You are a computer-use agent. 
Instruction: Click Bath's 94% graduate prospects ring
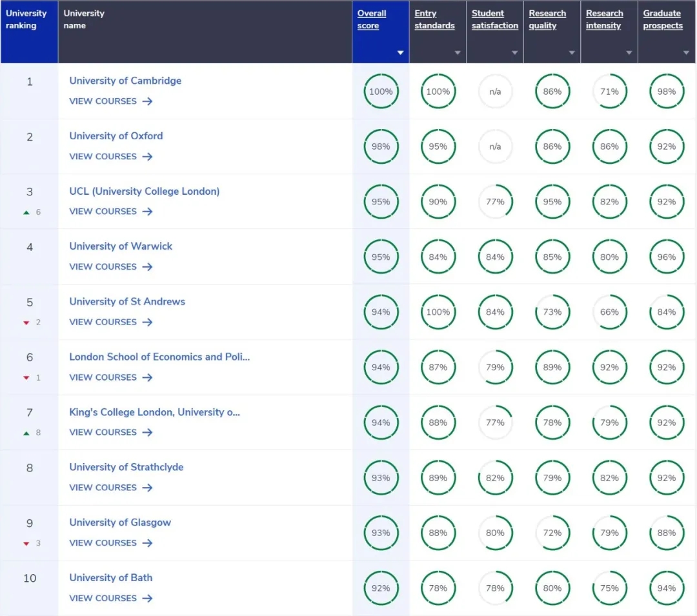[667, 588]
